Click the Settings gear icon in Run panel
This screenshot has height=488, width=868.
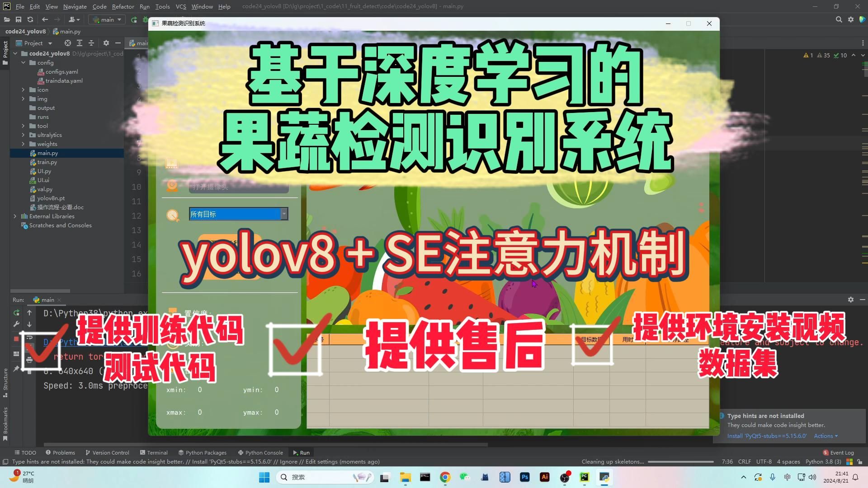851,299
